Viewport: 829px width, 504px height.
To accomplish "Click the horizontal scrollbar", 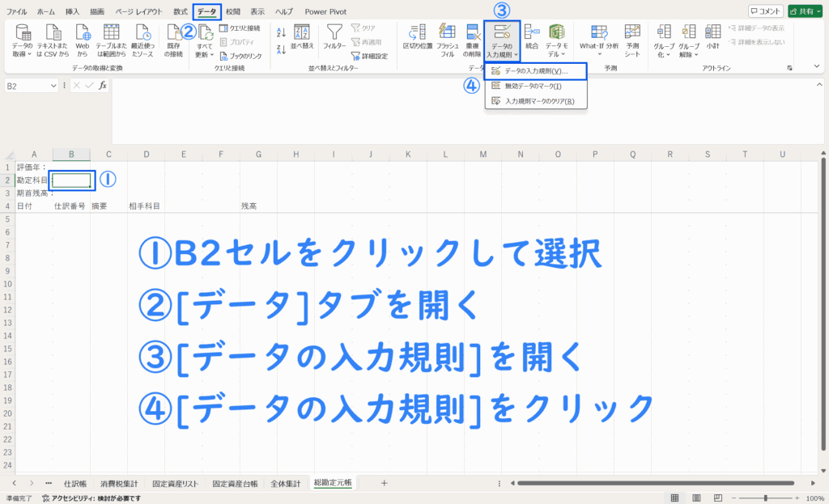I will [656, 483].
